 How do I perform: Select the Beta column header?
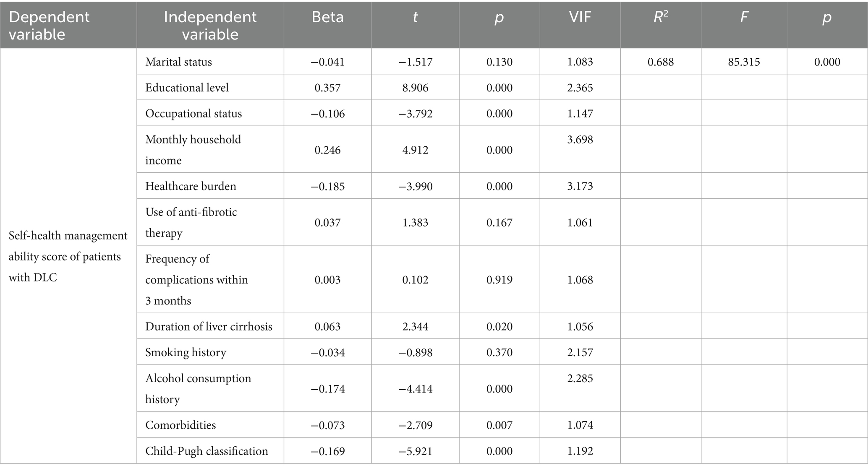click(327, 17)
